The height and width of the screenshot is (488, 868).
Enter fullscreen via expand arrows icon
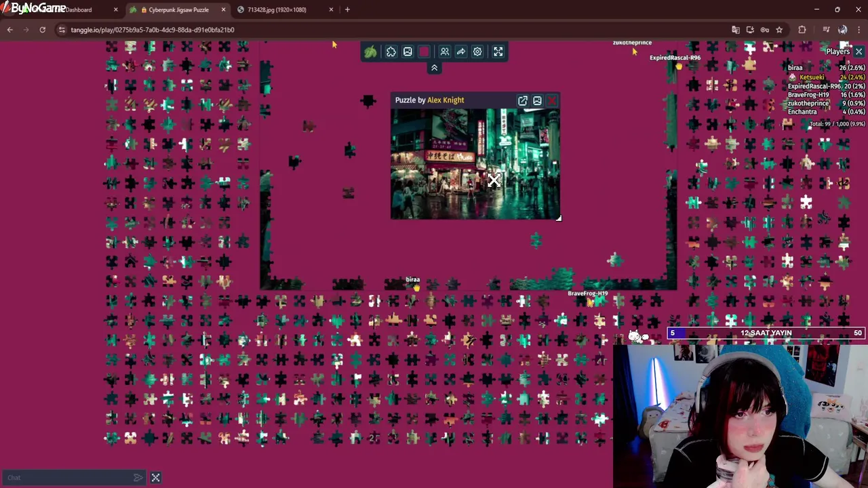click(498, 52)
